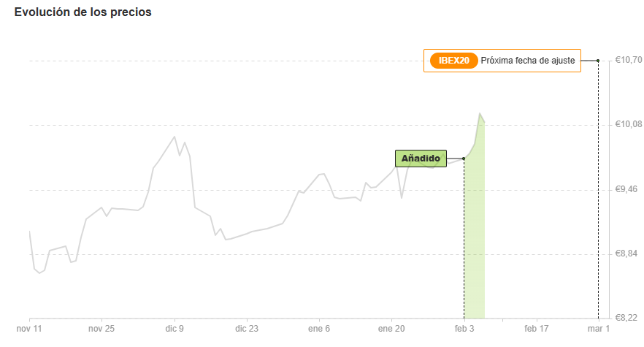Click the marker dot next to Añadido

click(464, 159)
